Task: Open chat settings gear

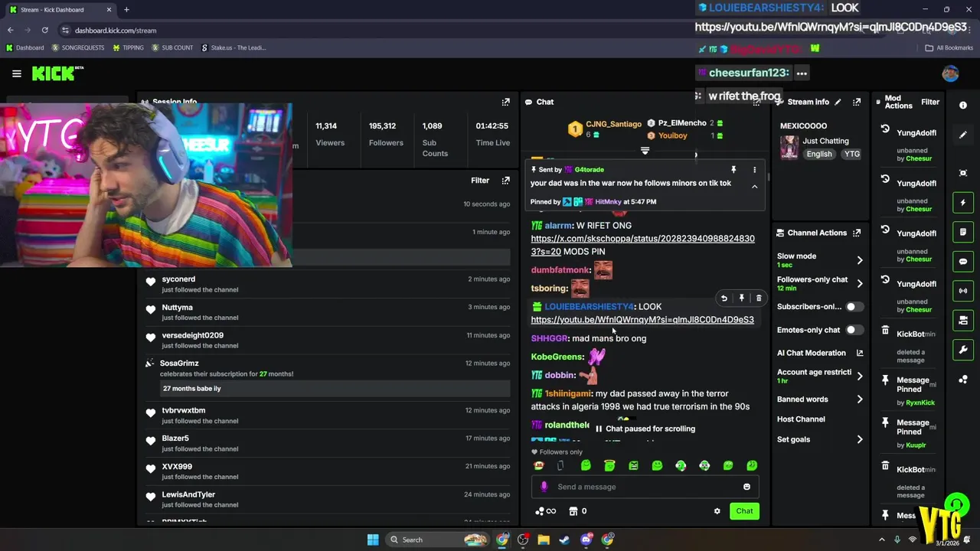Action: pos(717,511)
